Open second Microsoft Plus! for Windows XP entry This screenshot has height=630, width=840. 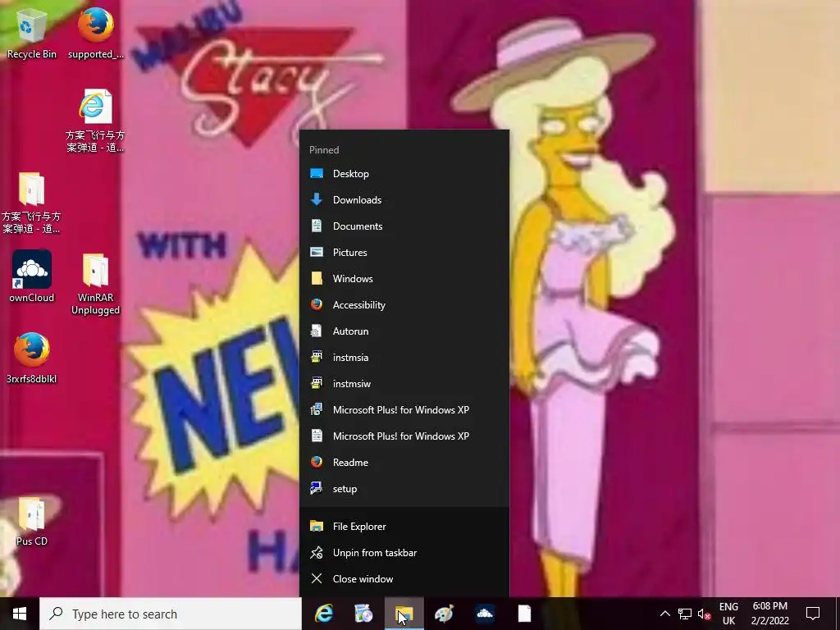point(404,436)
